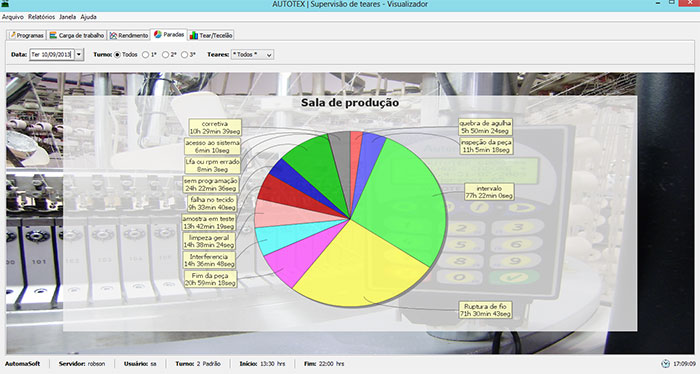This screenshot has height=374, width=700.
Task: Click the Ruptura de fio label
Action: coord(485,310)
